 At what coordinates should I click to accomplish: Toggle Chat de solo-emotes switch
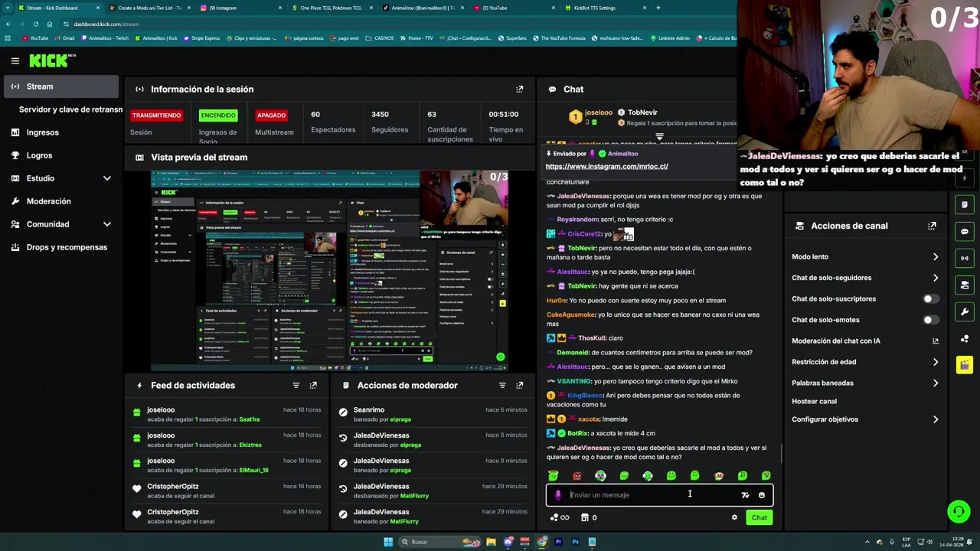point(930,320)
